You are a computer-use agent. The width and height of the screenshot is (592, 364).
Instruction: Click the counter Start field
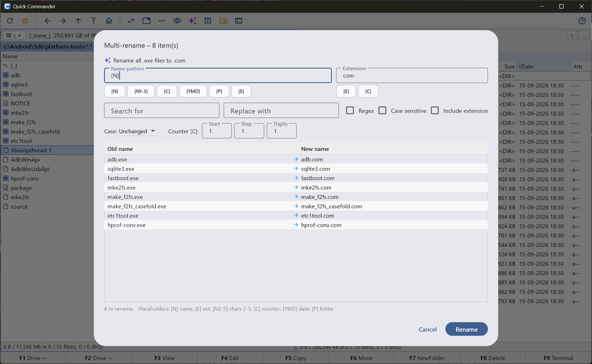(x=217, y=131)
